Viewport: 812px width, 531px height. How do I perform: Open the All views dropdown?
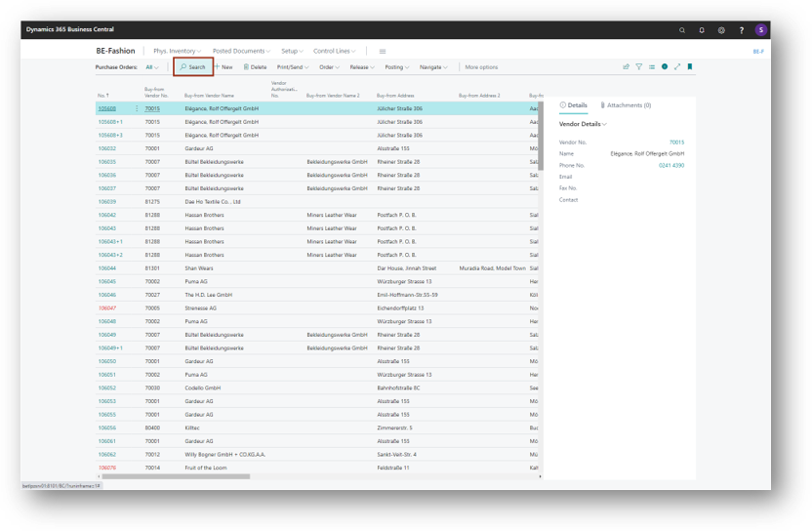(152, 66)
